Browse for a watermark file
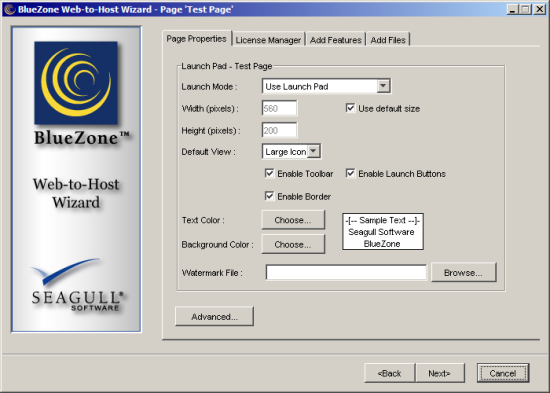 pos(463,272)
